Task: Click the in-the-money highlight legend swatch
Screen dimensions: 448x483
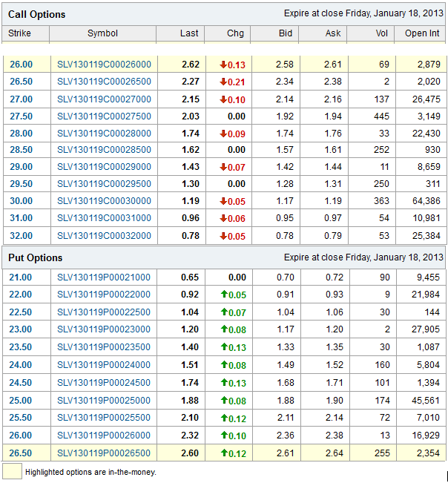Action: (x=12, y=471)
